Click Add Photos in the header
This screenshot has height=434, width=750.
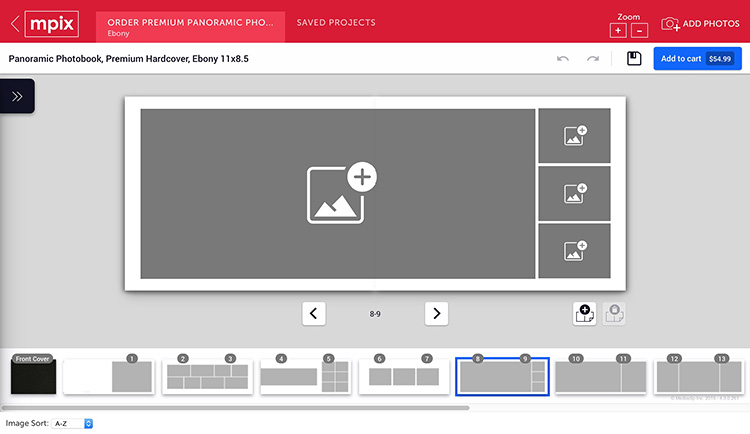coord(700,23)
